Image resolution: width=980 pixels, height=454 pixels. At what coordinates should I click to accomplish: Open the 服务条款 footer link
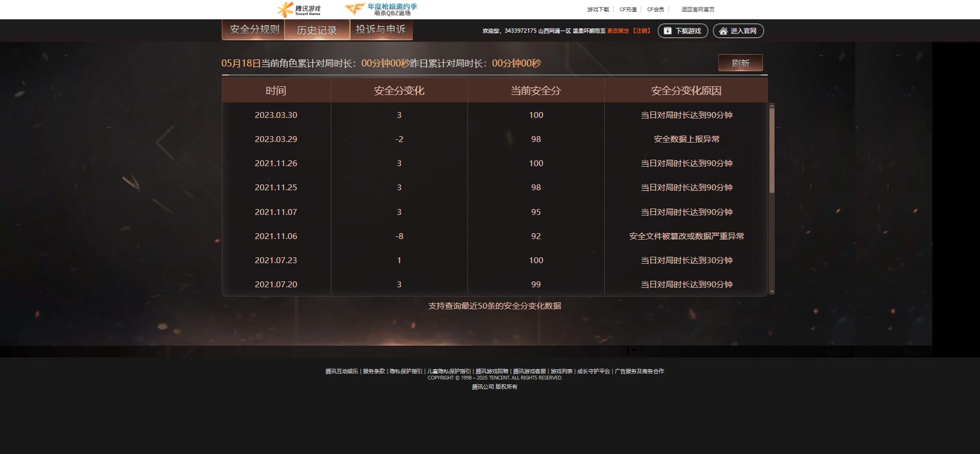(x=374, y=371)
